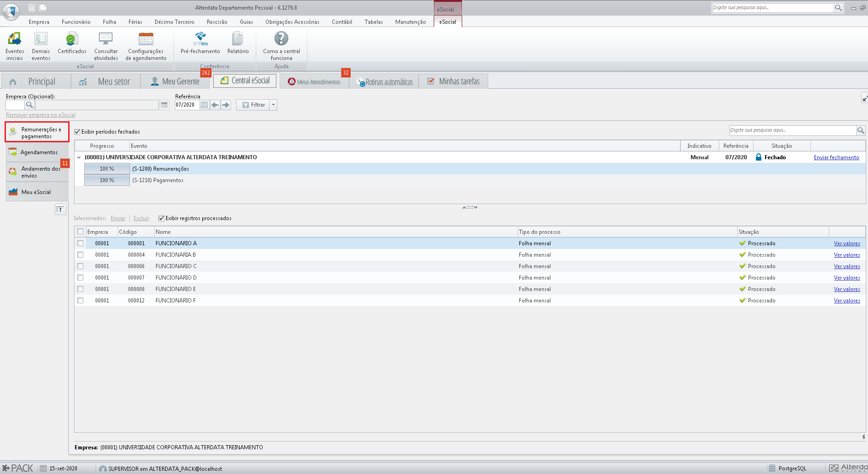Click the Empresa field search magnifier

pos(29,105)
